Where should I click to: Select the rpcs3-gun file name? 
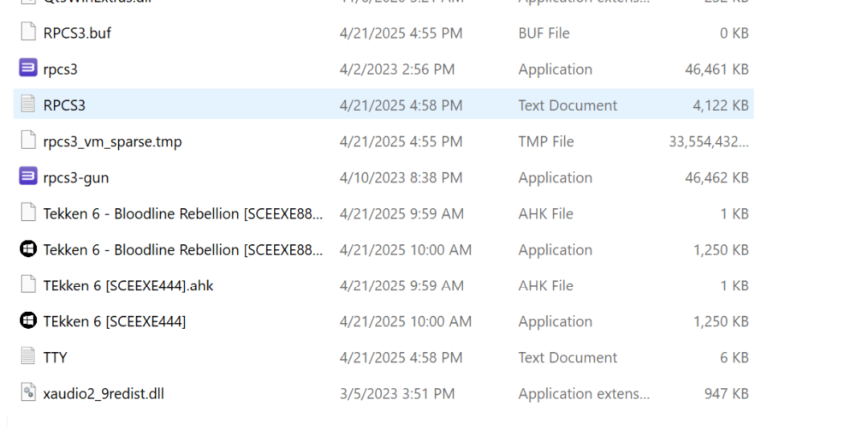click(x=76, y=178)
